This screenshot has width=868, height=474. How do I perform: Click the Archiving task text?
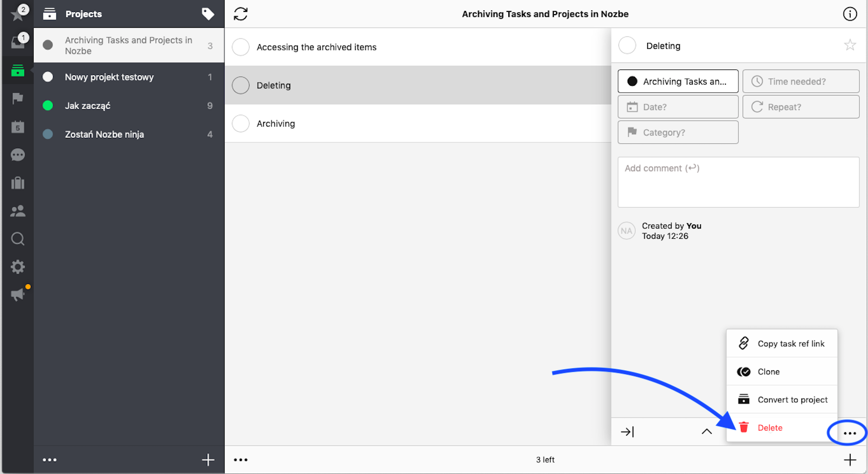276,124
